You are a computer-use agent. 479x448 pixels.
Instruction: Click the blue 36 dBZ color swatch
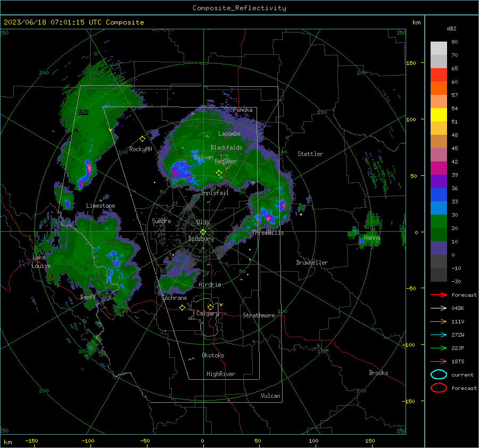coord(439,195)
